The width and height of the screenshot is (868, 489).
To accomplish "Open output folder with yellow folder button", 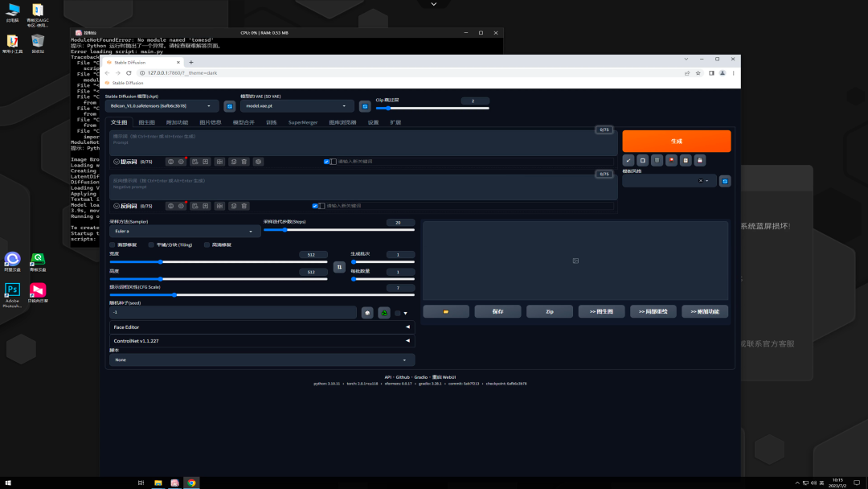I will coord(446,312).
